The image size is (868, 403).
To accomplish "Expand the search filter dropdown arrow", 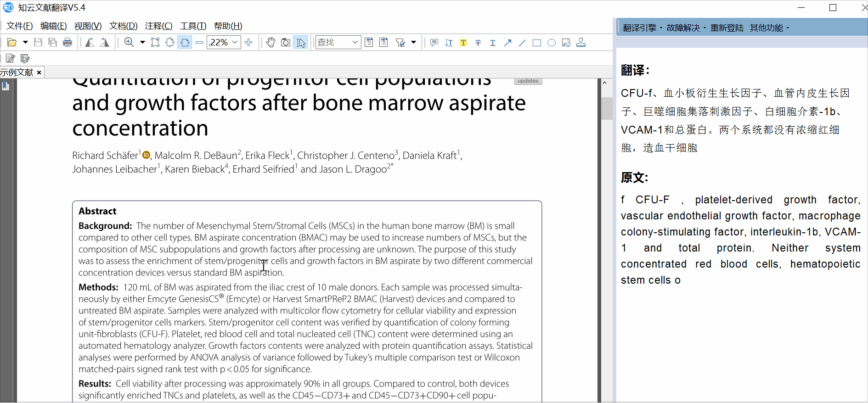I will (x=413, y=43).
